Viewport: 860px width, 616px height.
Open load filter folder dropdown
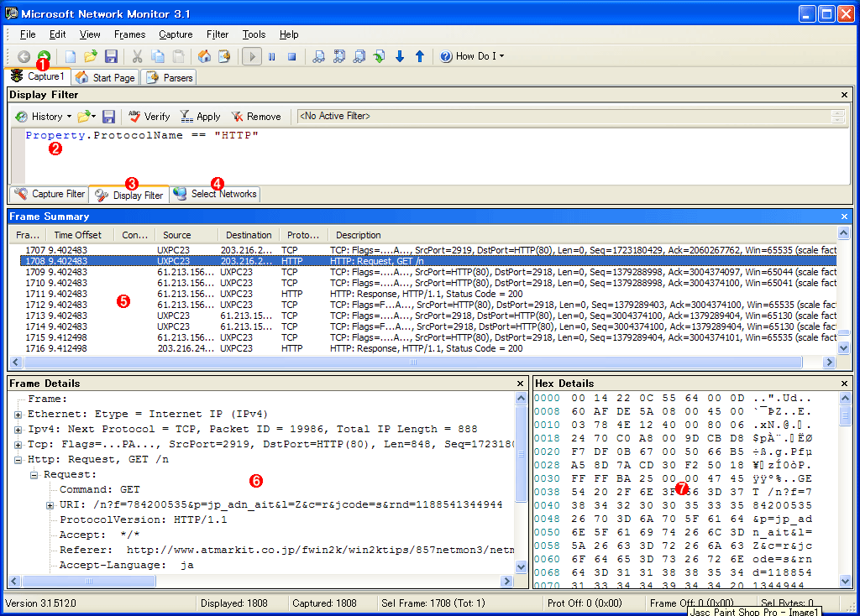coord(87,117)
